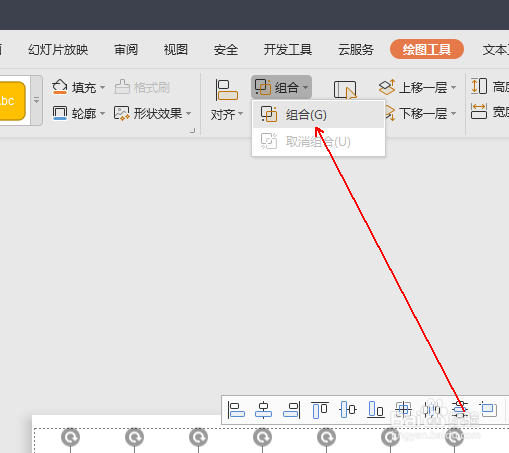Open the selection pane icon

click(x=345, y=90)
